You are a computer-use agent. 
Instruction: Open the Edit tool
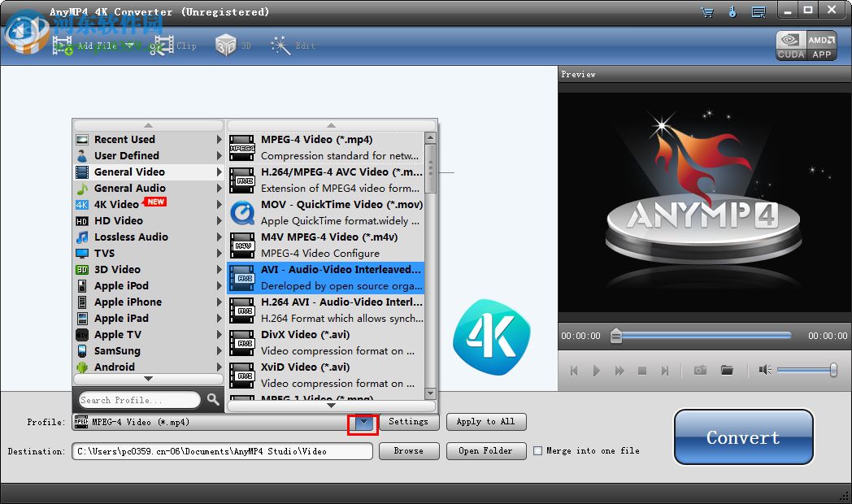point(289,46)
